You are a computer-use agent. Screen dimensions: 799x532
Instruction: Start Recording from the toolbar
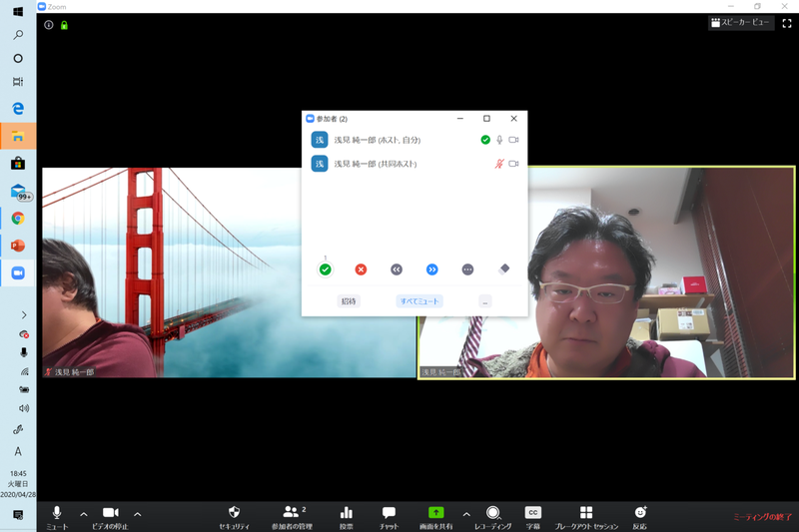tap(492, 517)
